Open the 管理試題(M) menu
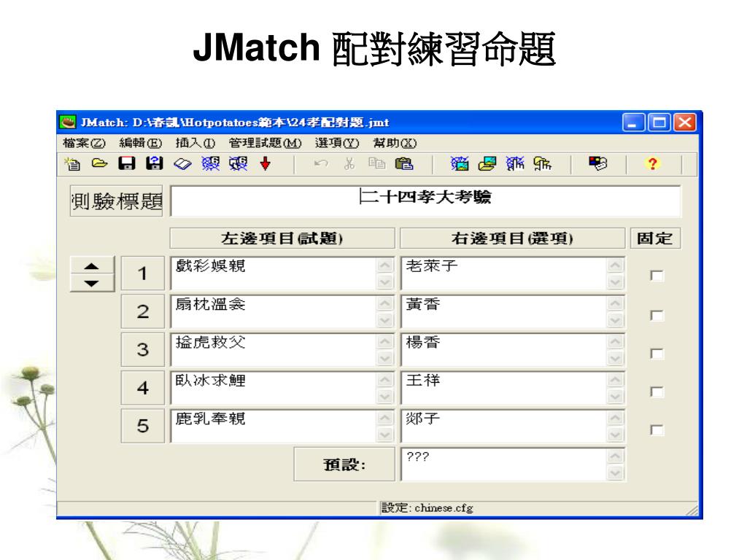The height and width of the screenshot is (560, 747). (265, 143)
